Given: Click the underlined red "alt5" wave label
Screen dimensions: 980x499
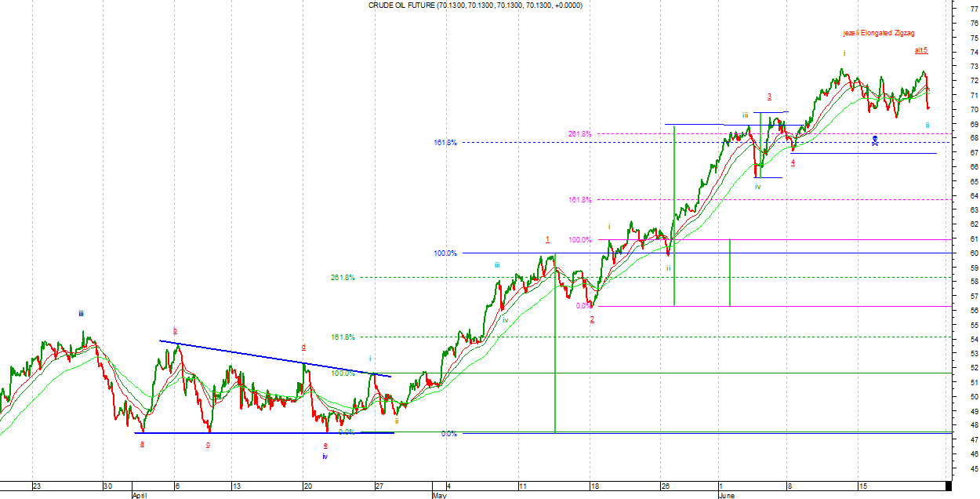Looking at the screenshot, I should (920, 50).
